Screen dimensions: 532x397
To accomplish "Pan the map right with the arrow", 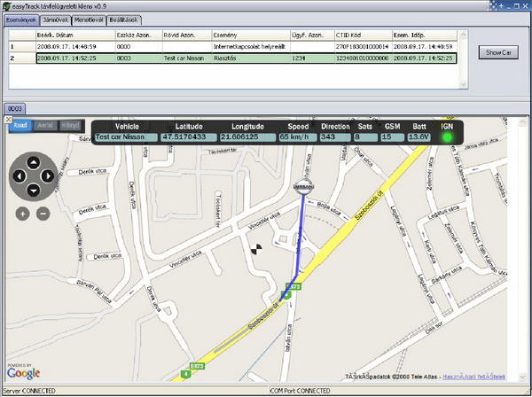I will tap(47, 176).
